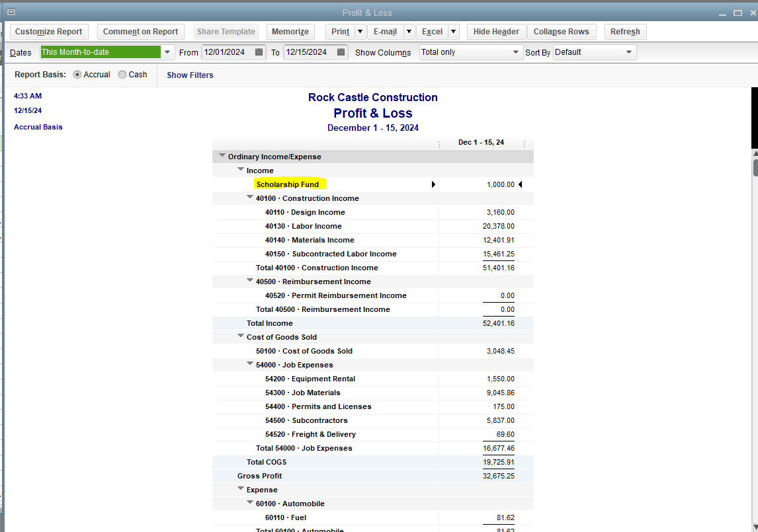Click the Memorize button
Screen dimensions: 758x532
290,32
